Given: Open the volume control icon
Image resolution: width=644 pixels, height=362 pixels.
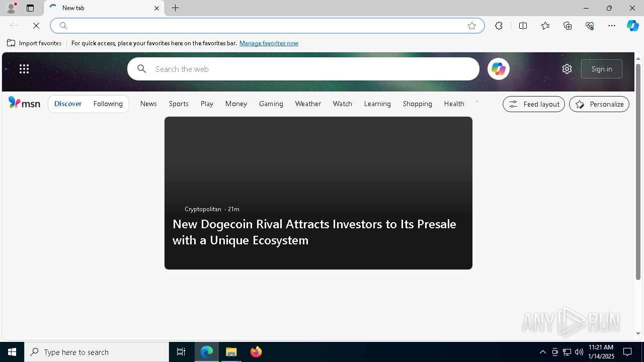Looking at the screenshot, I should (579, 352).
